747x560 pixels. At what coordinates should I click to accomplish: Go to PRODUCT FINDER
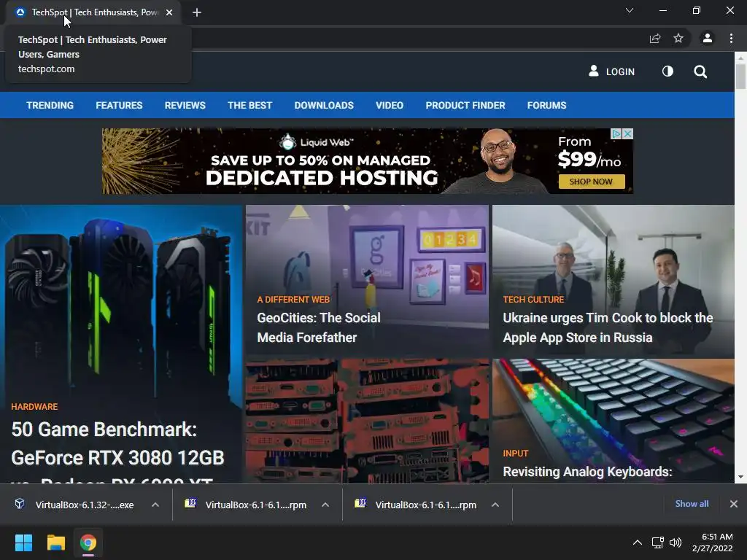(x=465, y=105)
